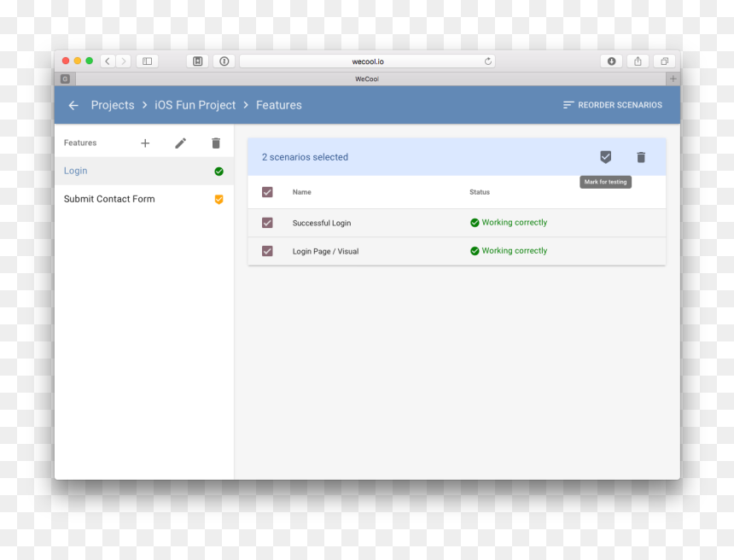This screenshot has height=560, width=734.
Task: Click the WeCool tab title
Action: point(367,79)
